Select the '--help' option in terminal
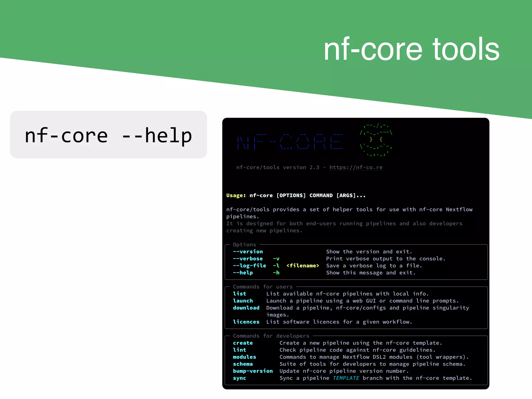The image size is (532, 399). pyautogui.click(x=243, y=272)
